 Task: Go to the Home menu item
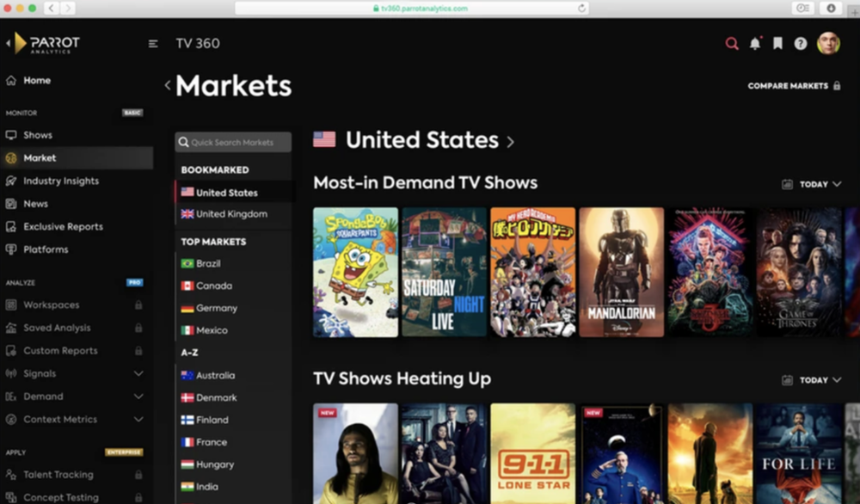(38, 80)
